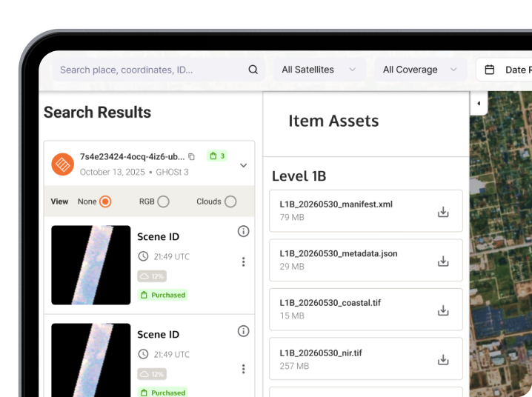
Task: Click the Level 1B section heading
Action: coord(299,176)
